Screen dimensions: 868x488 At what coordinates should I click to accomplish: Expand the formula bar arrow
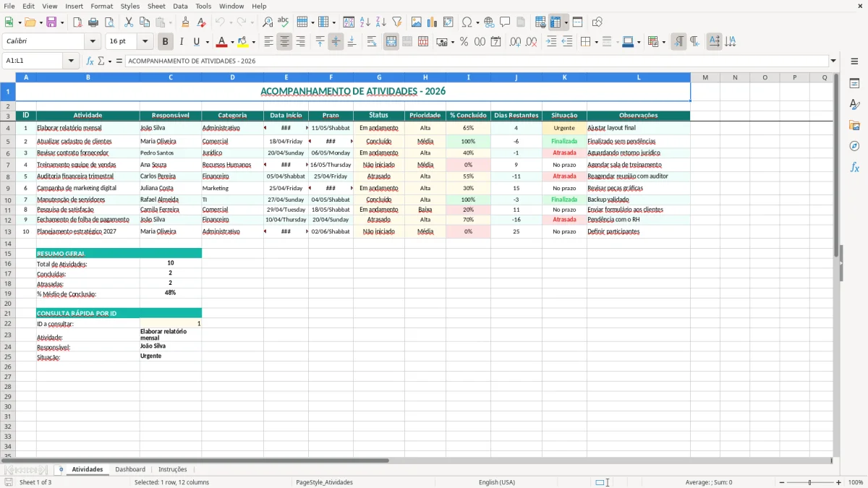pyautogui.click(x=833, y=61)
